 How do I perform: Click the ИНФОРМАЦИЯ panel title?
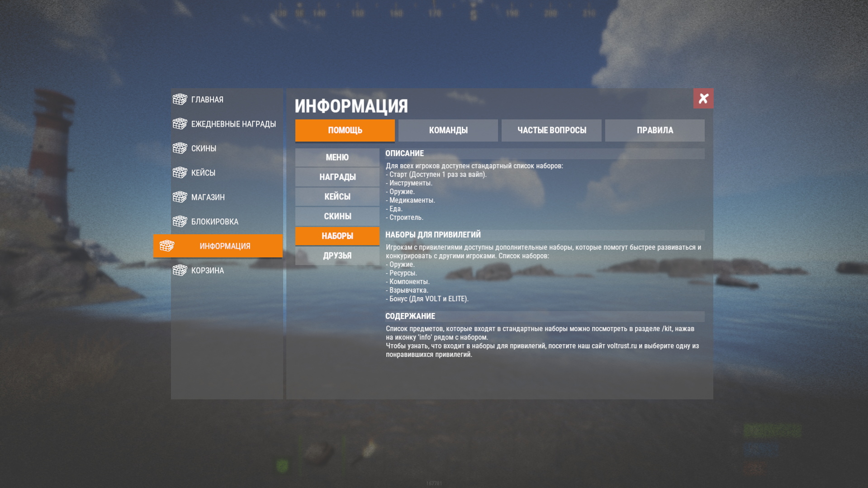tap(351, 106)
